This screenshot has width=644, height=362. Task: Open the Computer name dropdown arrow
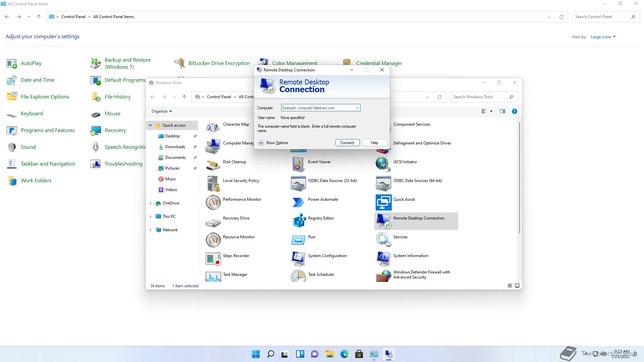click(x=357, y=108)
